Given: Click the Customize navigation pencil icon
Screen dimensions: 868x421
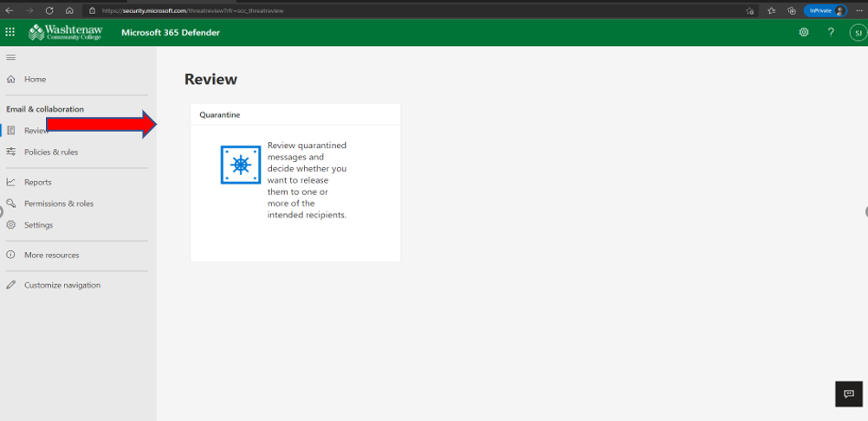Looking at the screenshot, I should point(10,286).
